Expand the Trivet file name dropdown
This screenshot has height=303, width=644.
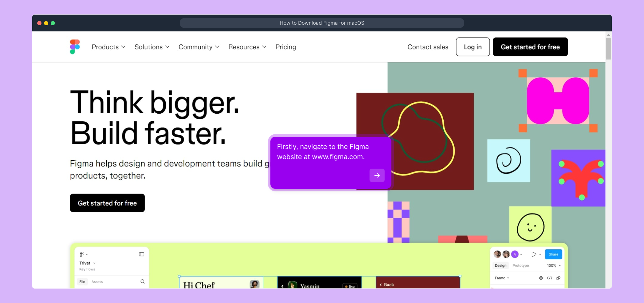[x=87, y=263]
